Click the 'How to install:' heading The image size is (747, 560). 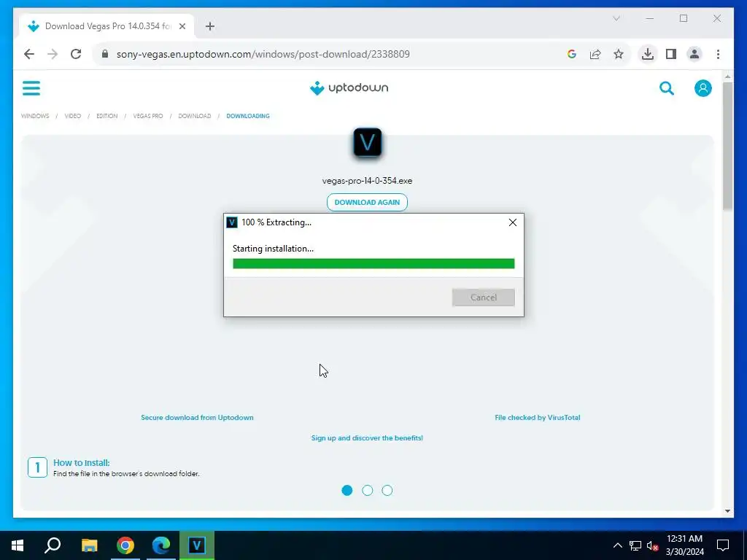point(82,462)
